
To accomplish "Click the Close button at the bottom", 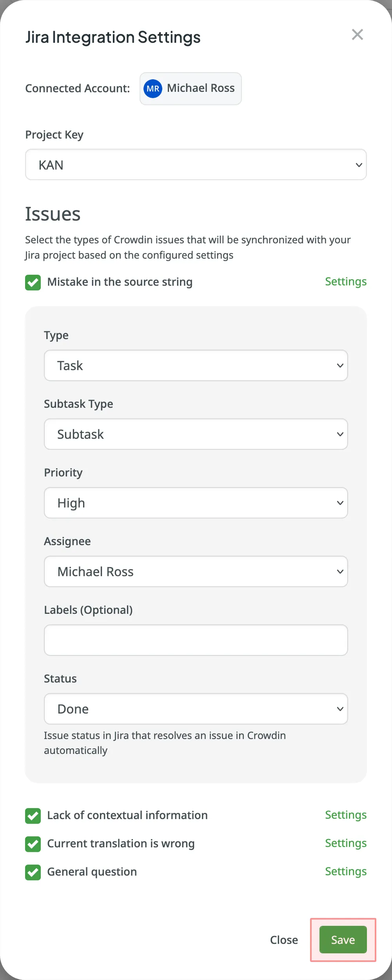I will pyautogui.click(x=284, y=940).
